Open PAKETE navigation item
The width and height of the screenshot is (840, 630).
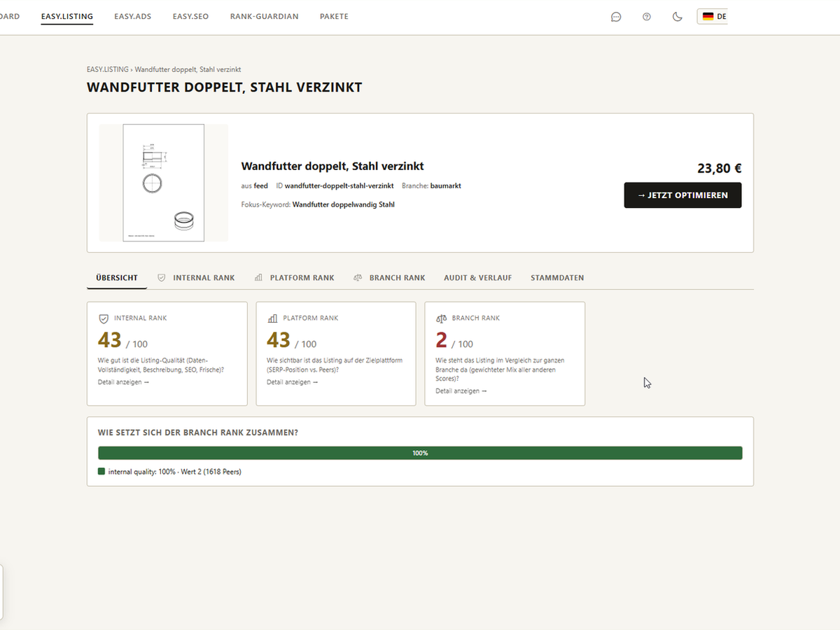(x=334, y=16)
